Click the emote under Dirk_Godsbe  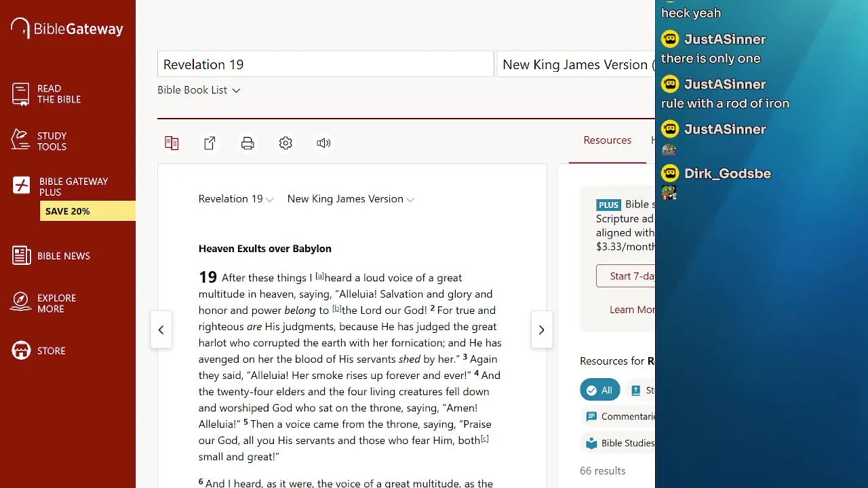[x=669, y=193]
